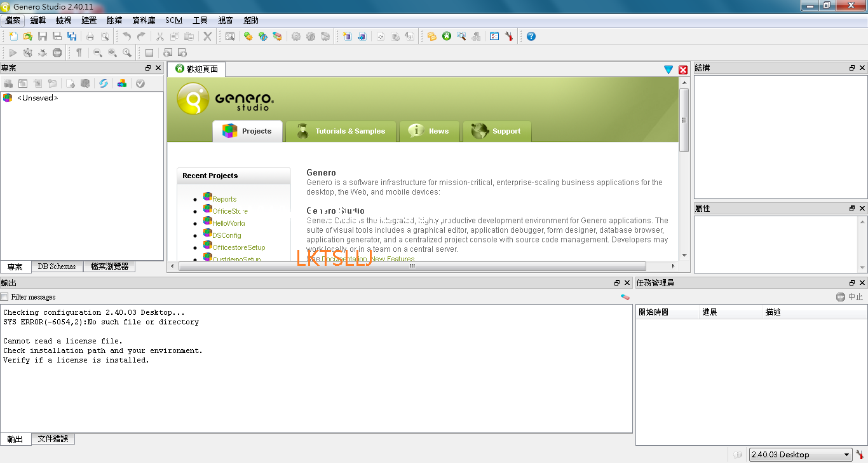Click the grey Run play icon

tap(13, 53)
